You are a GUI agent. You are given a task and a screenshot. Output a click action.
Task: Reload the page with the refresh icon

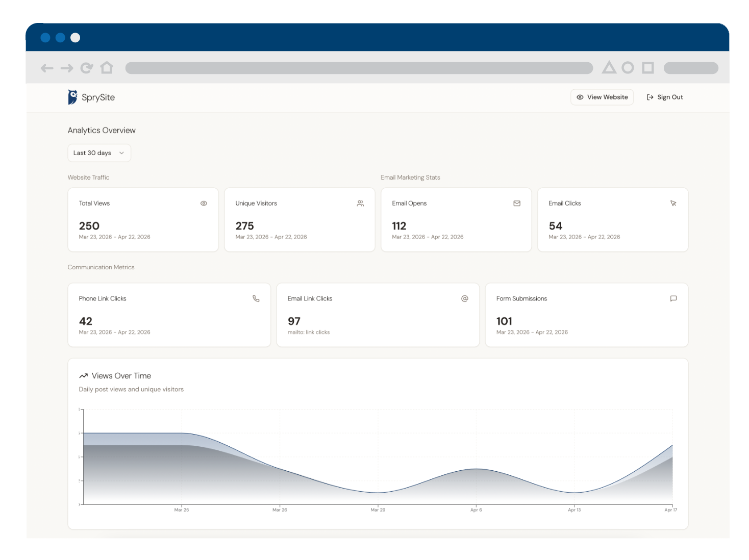click(87, 68)
